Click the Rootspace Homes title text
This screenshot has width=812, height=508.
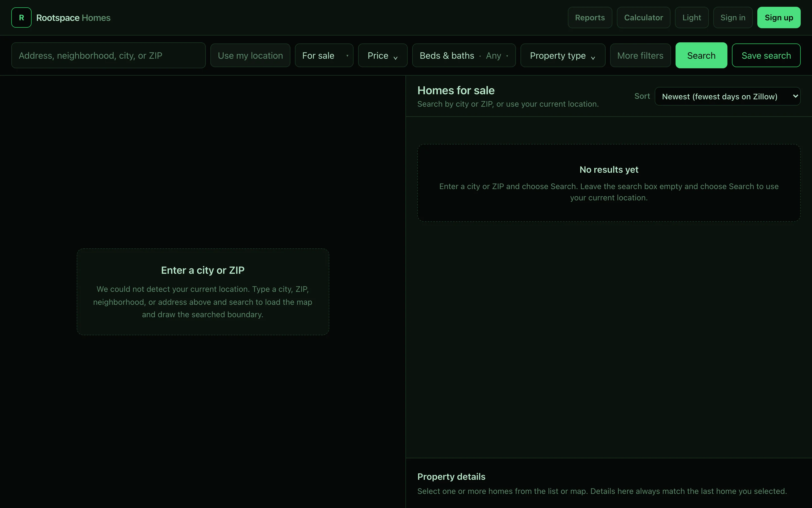point(73,18)
